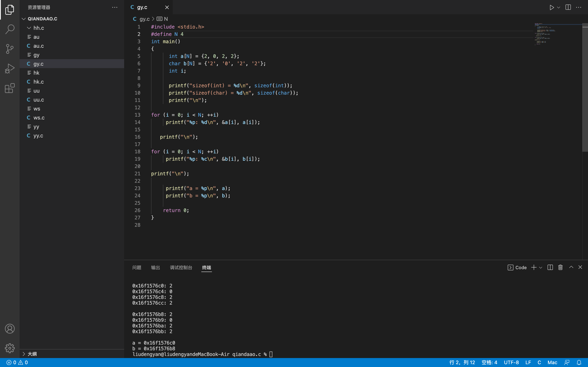Screen dimensions: 588x367
Task: Click the Run Code play button
Action: [x=551, y=7]
